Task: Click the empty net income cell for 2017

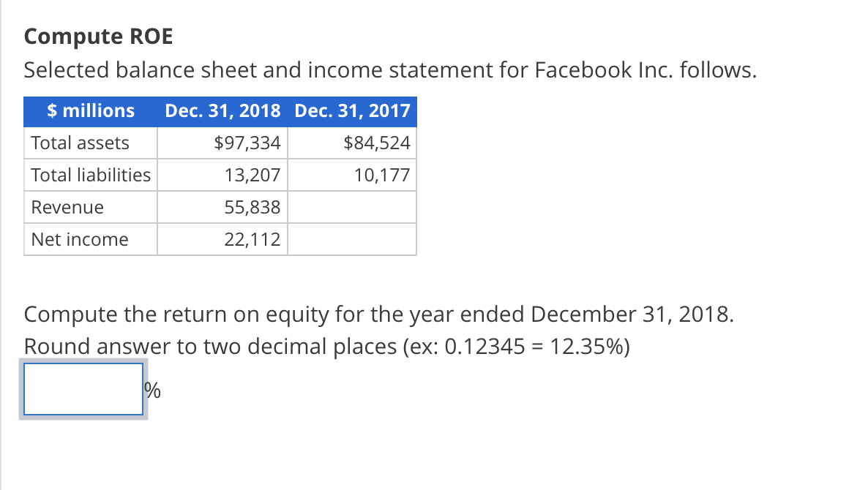Action: tap(352, 239)
